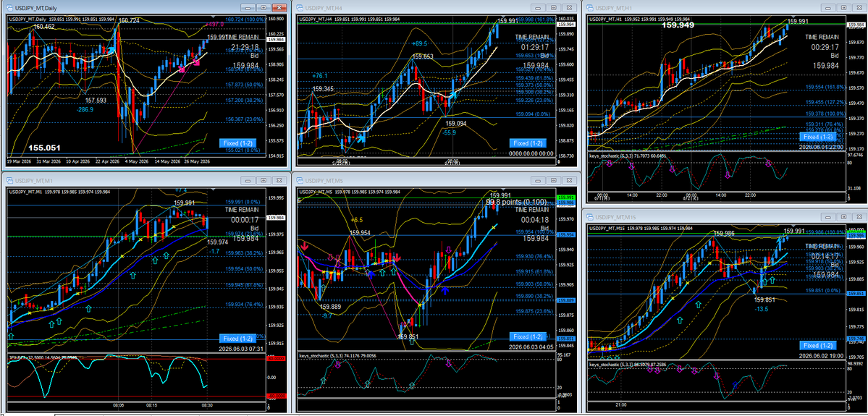Maximize the USDJPY_MT,H4 chart window
868x416 pixels.
tap(553, 8)
